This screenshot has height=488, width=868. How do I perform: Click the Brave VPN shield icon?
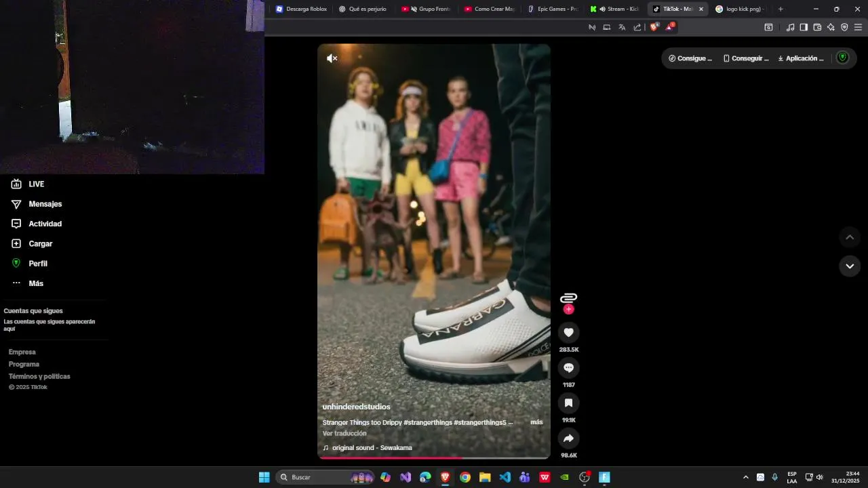coord(844,27)
